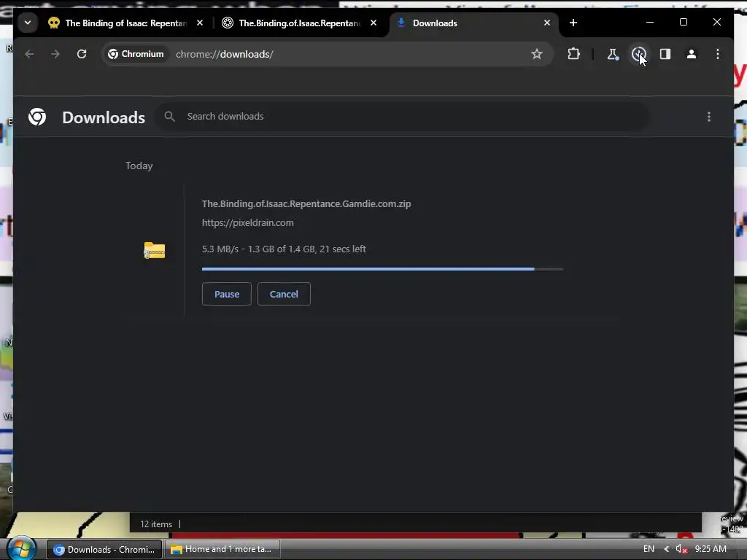
Task: Click the muted volume tray icon
Action: point(681,550)
